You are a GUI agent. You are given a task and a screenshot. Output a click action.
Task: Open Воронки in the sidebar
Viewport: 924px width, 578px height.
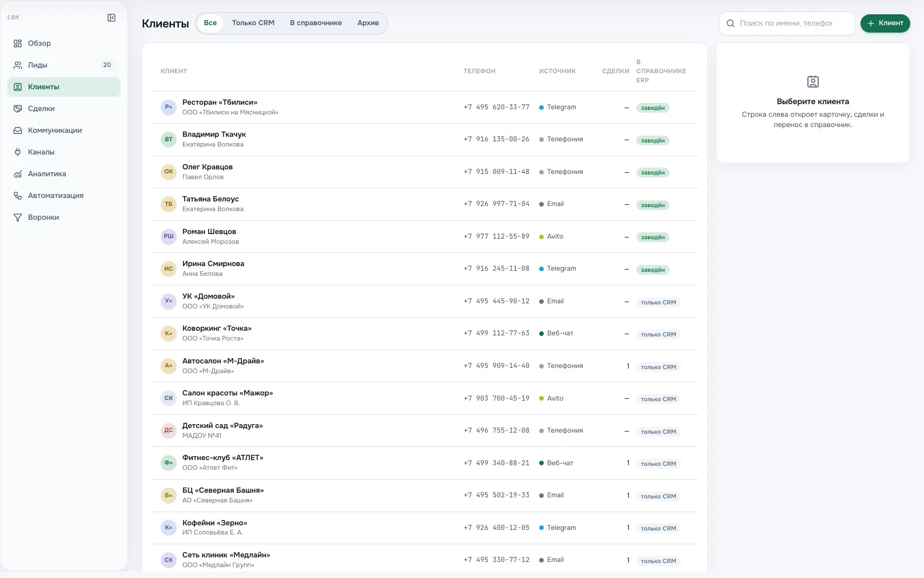(x=64, y=217)
